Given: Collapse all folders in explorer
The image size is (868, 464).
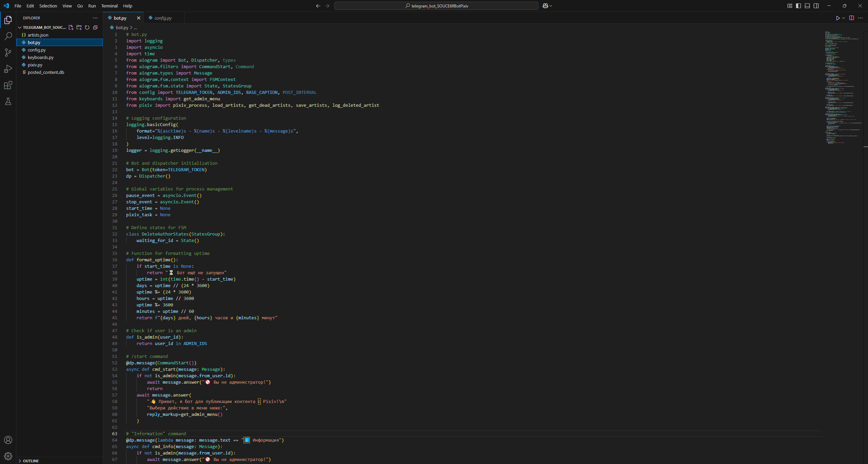Looking at the screenshot, I should (95, 27).
